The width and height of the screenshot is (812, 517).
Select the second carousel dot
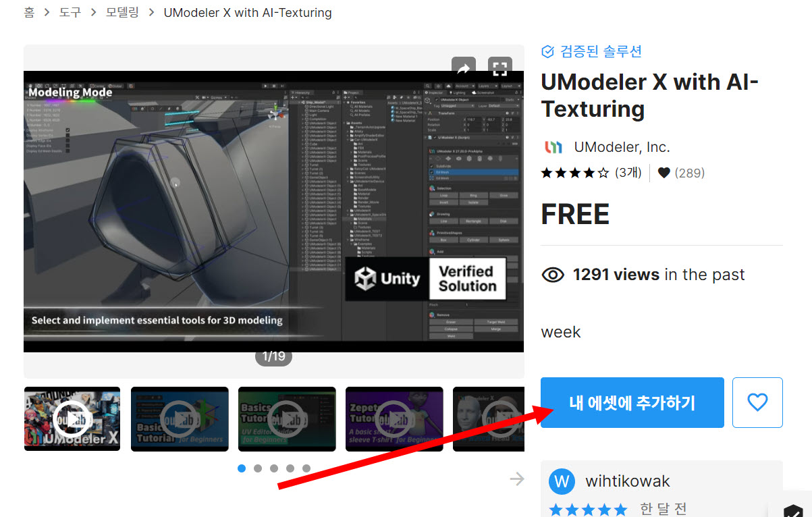(x=258, y=468)
